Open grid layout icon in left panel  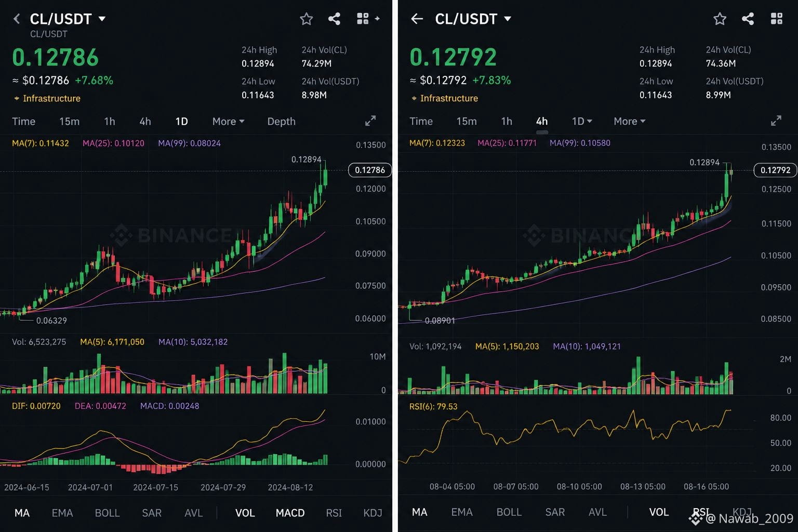click(363, 19)
